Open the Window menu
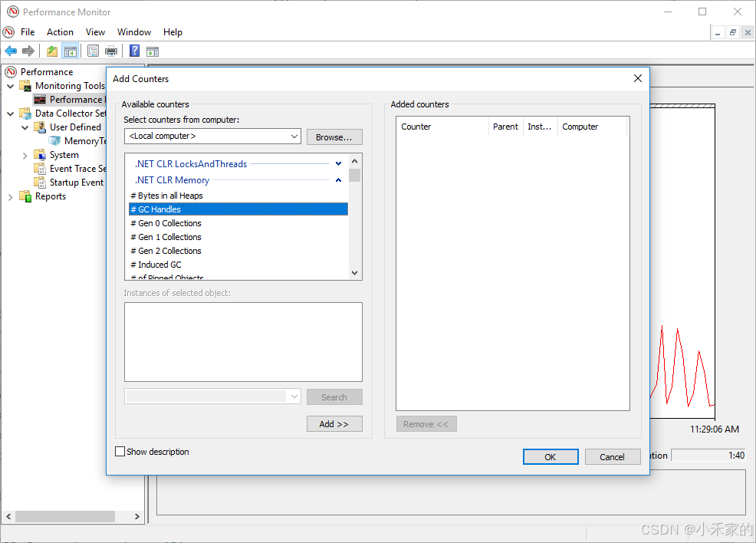756x543 pixels. coord(134,32)
